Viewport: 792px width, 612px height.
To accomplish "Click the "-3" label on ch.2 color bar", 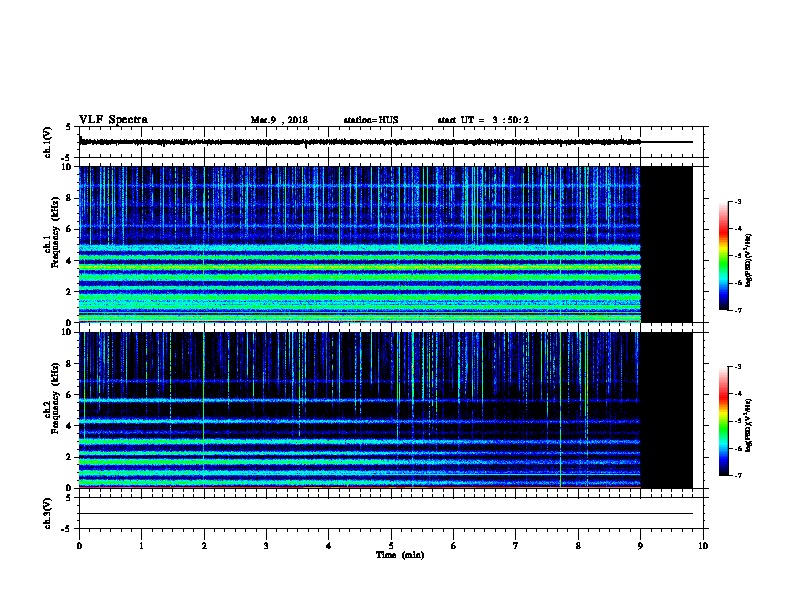I will (x=737, y=367).
